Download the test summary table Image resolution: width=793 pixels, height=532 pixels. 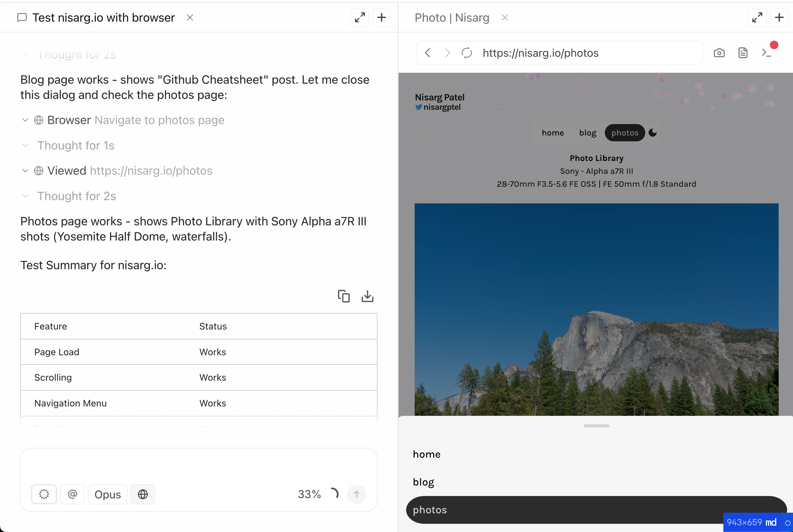(367, 296)
